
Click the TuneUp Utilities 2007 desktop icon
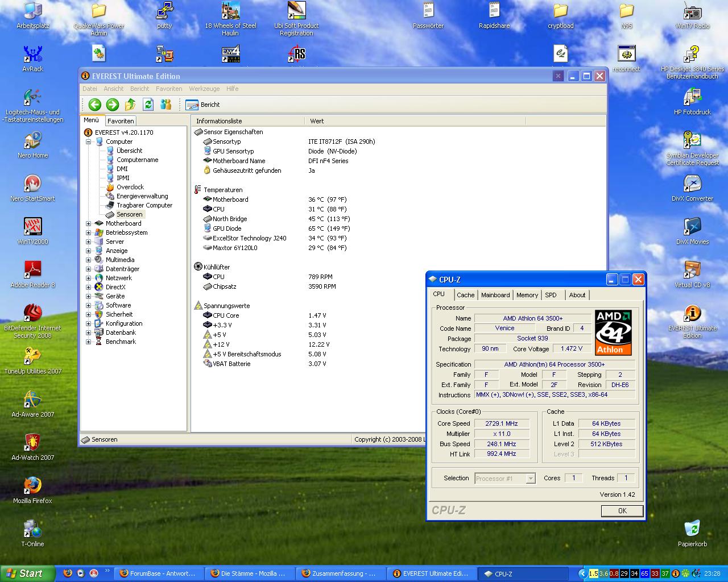click(x=33, y=361)
